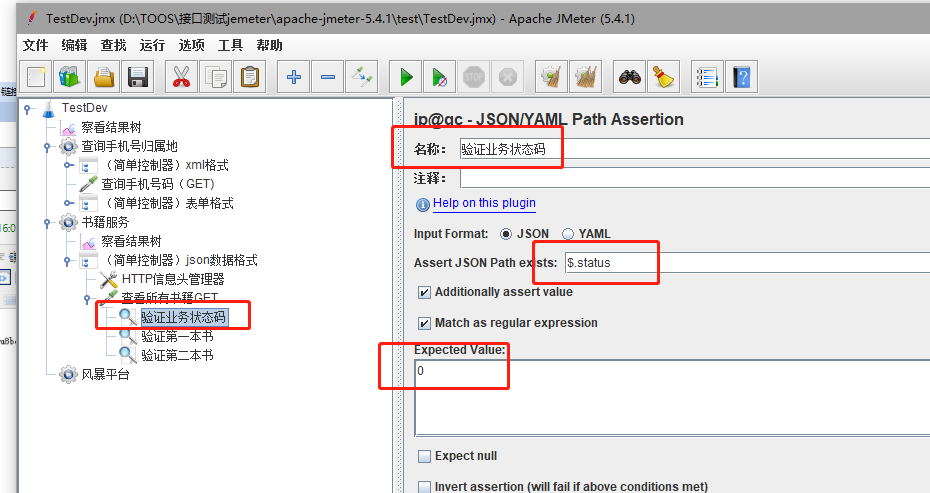Click the Open file folder icon
The height and width of the screenshot is (493, 930).
click(104, 77)
